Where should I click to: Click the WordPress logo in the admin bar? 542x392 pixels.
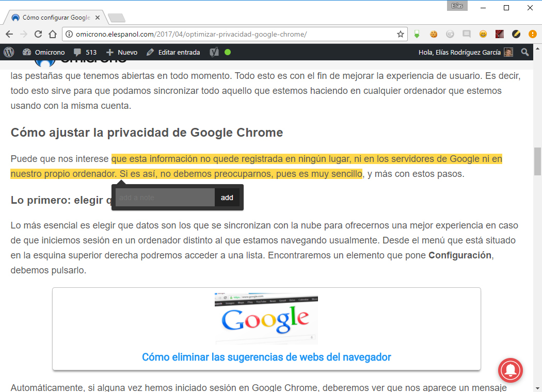pyautogui.click(x=9, y=52)
